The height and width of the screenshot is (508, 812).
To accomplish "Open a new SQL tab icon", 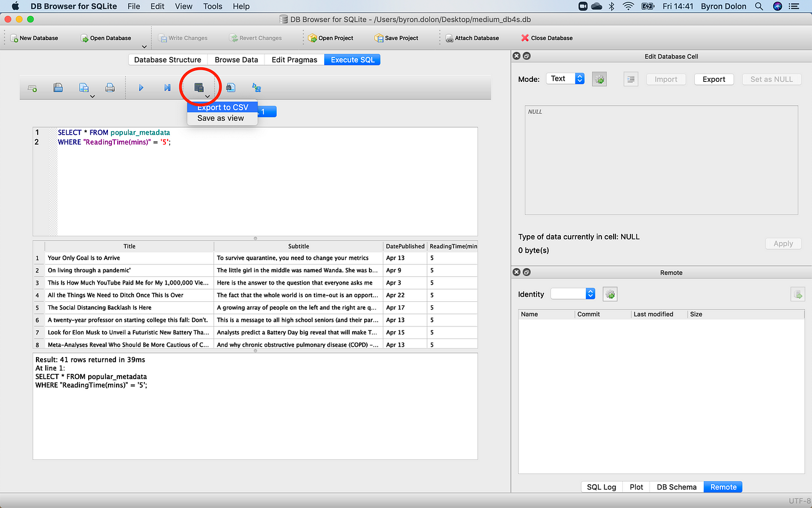I will tap(32, 88).
